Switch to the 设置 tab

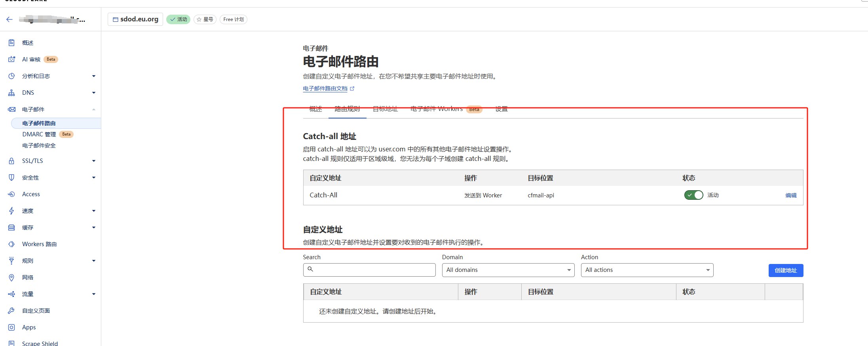click(x=501, y=109)
